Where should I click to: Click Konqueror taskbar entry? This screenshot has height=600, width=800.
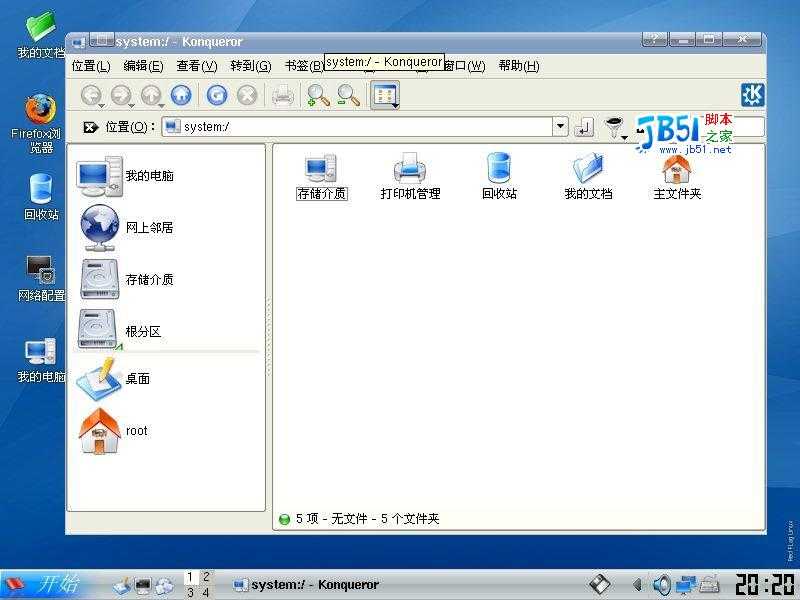(x=306, y=585)
